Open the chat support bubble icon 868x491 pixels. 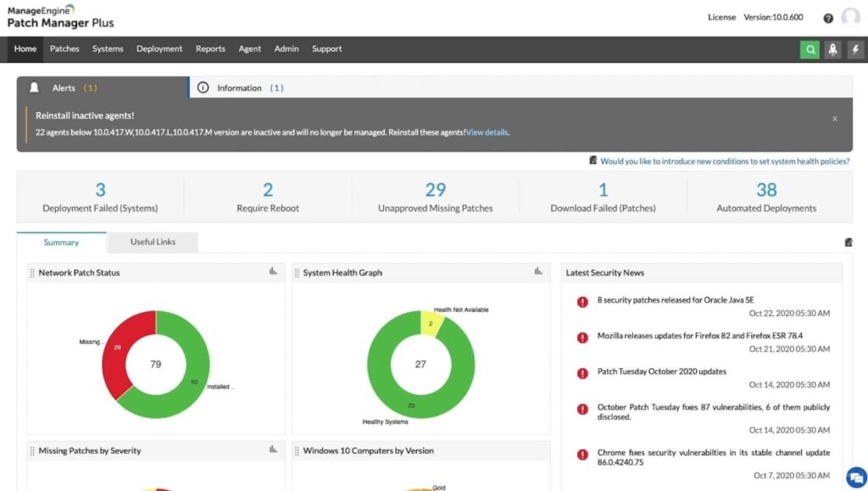pyautogui.click(x=855, y=477)
